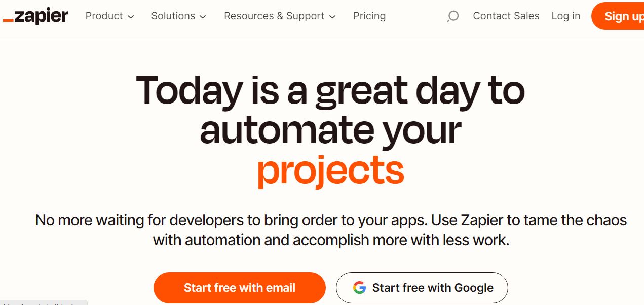Click the "accomplish more with less work" text
Viewport: 644px width, 305px height.
[400, 240]
